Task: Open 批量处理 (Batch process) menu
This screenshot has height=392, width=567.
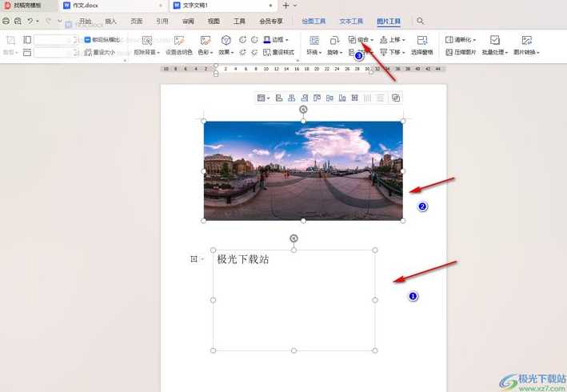Action: (x=495, y=46)
